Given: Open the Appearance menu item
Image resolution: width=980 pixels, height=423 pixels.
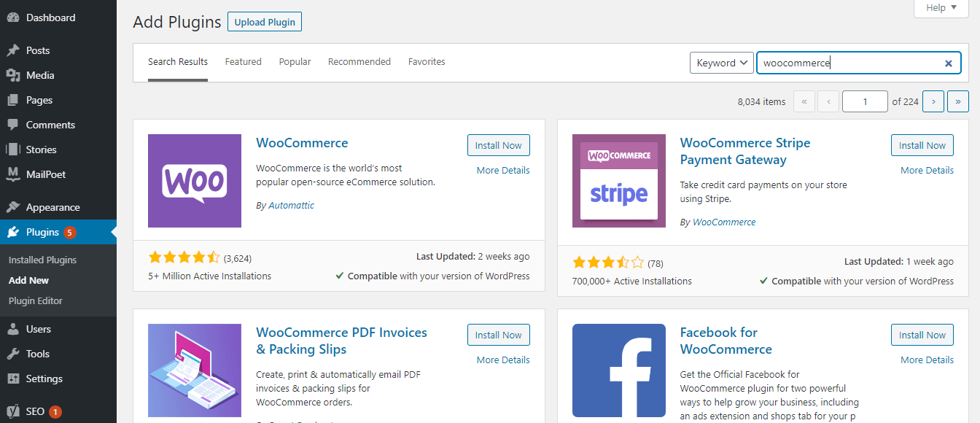Looking at the screenshot, I should tap(58, 207).
